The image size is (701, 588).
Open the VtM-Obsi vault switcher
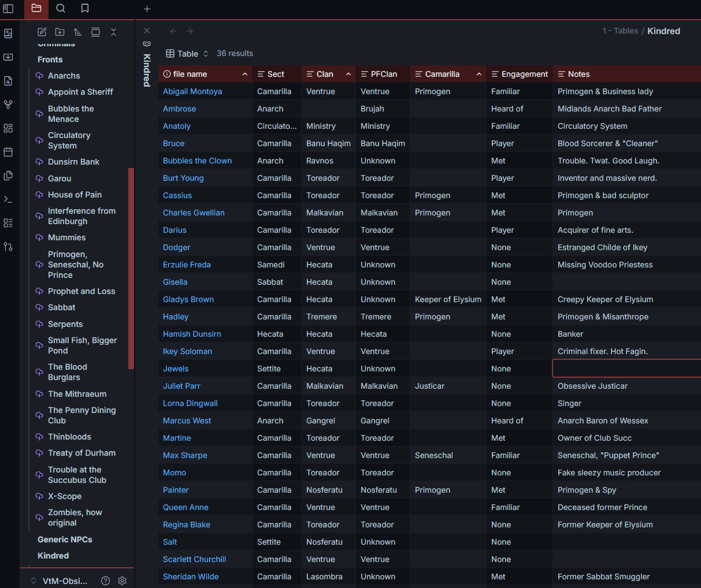[x=60, y=580]
